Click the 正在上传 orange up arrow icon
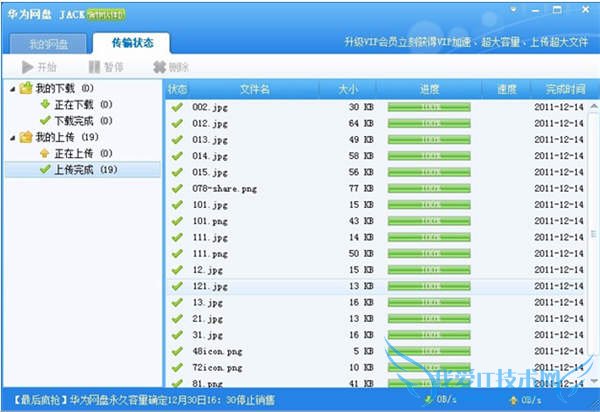Screen dimensions: 600x412 point(45,153)
